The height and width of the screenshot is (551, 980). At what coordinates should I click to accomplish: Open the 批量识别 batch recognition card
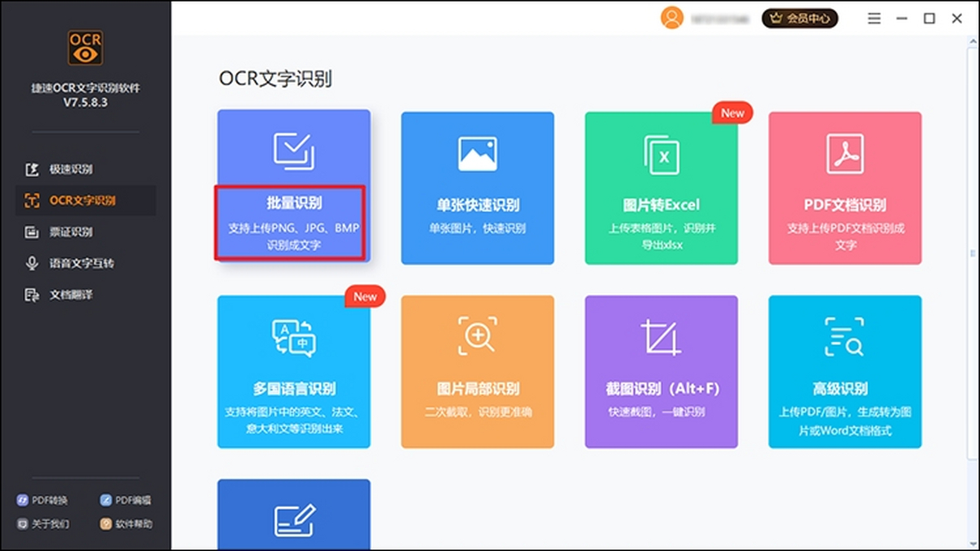(293, 186)
